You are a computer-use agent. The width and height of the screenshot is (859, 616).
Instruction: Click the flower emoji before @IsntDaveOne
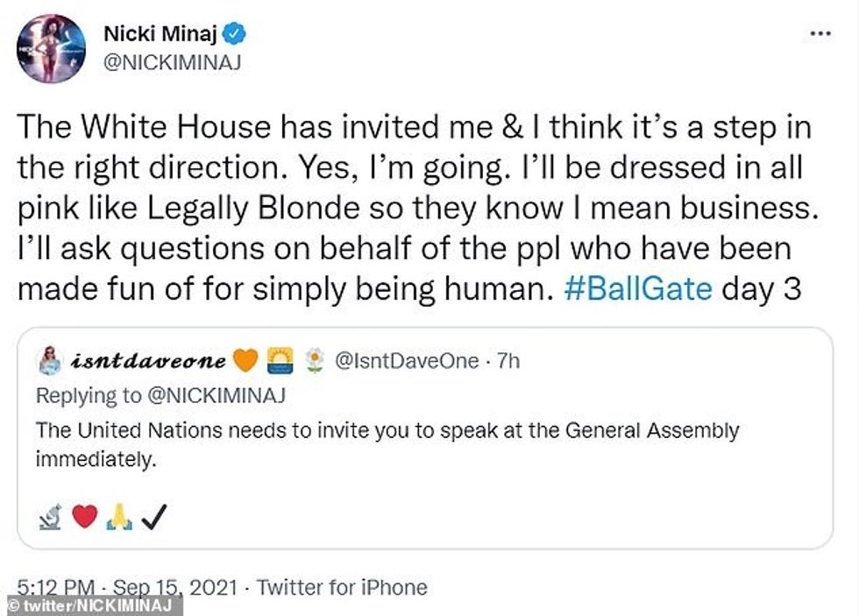coord(314,361)
